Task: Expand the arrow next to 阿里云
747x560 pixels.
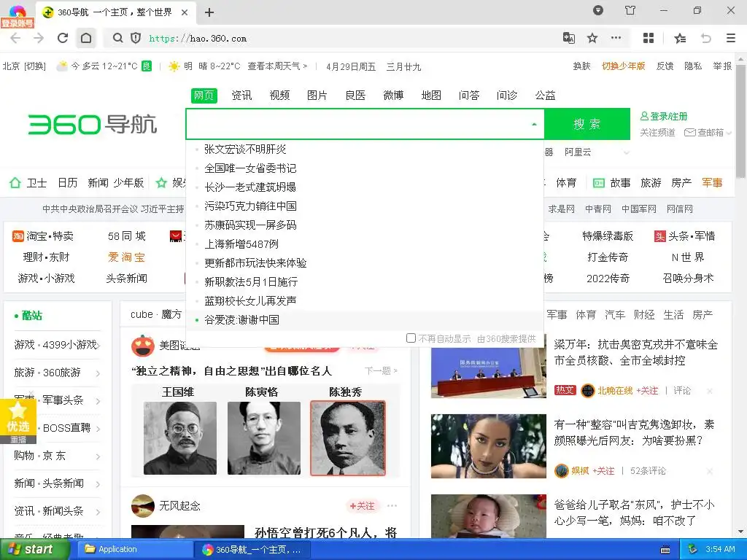Action: (x=627, y=152)
